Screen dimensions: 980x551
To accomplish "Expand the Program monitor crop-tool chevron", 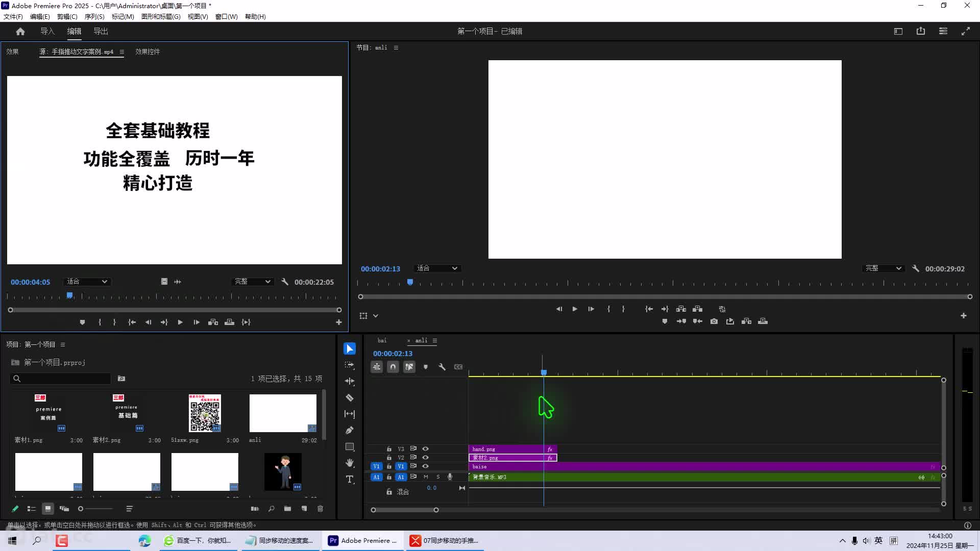I will pos(376,316).
